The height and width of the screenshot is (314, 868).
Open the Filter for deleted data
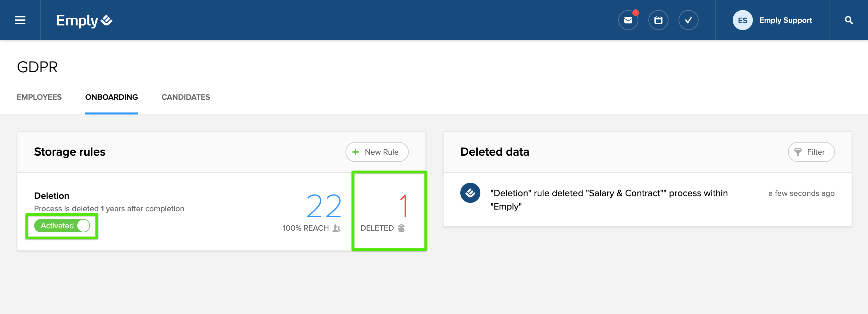(811, 152)
